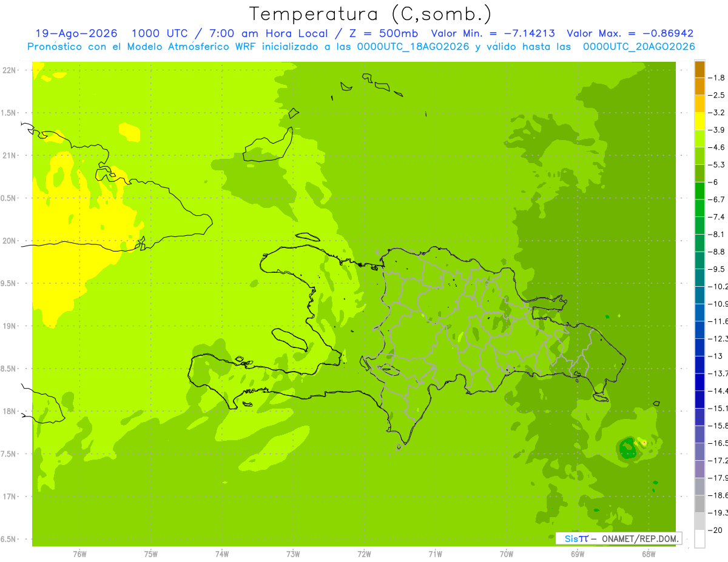Viewport: 728px width, 562px height.
Task: Click the dark green cold spot near 68W
Action: pyautogui.click(x=629, y=449)
